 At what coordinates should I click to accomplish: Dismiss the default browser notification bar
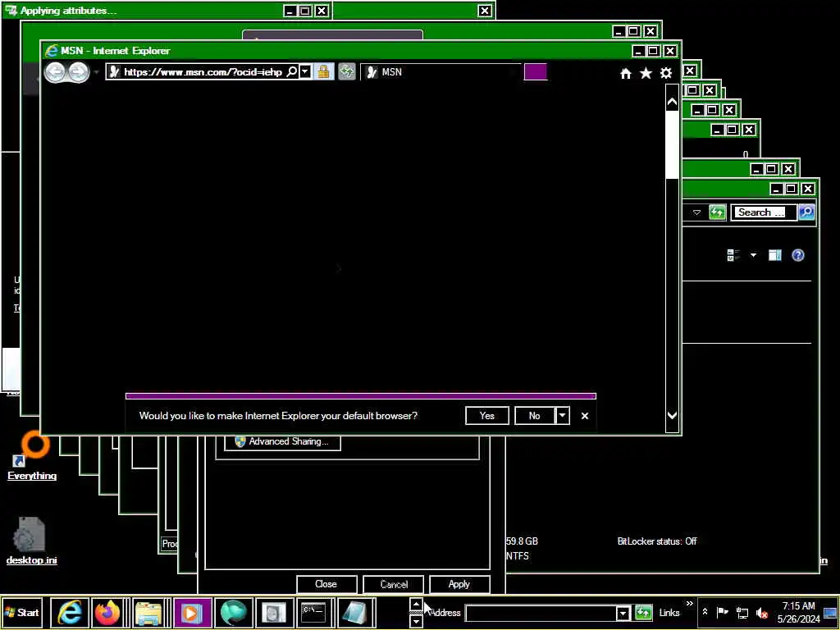pyautogui.click(x=584, y=416)
